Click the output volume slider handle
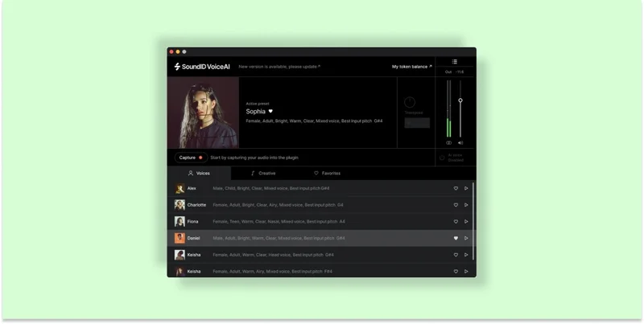Screen dimensions: 644x324 460,100
